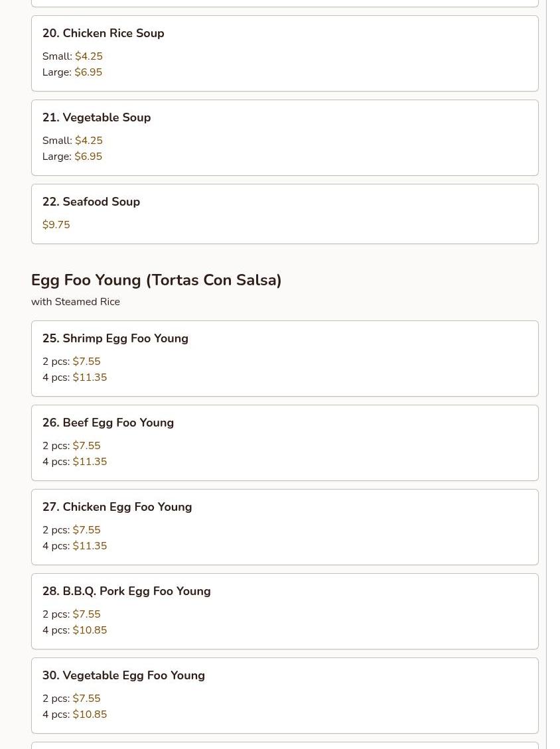The height and width of the screenshot is (749, 560).
Task: Open the Shrimp Egg Foo Young item
Action: [115, 338]
